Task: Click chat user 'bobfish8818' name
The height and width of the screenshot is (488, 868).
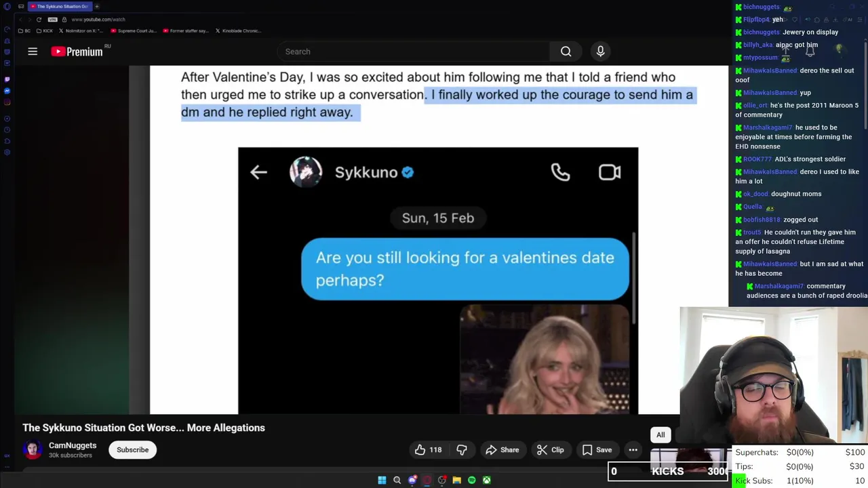Action: pyautogui.click(x=762, y=220)
